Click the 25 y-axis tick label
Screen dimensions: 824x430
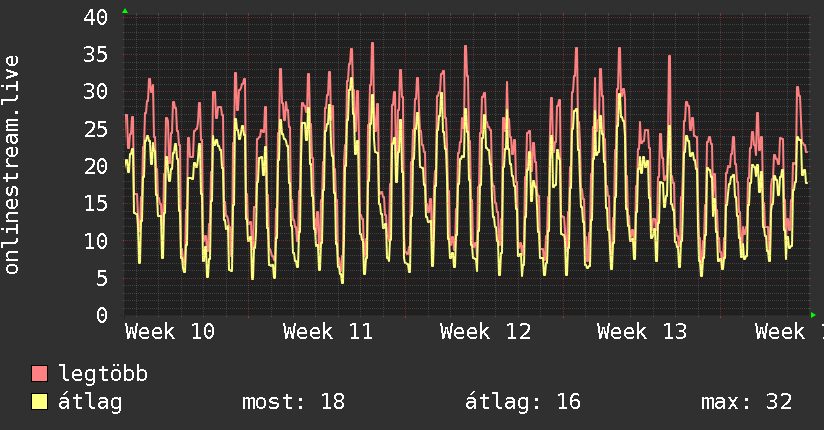click(x=96, y=129)
